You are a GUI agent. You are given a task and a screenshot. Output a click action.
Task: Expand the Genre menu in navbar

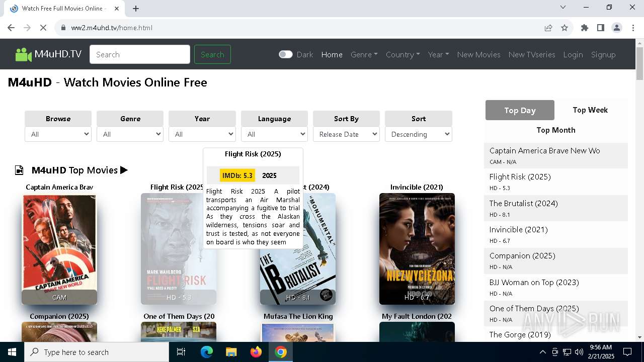(364, 54)
